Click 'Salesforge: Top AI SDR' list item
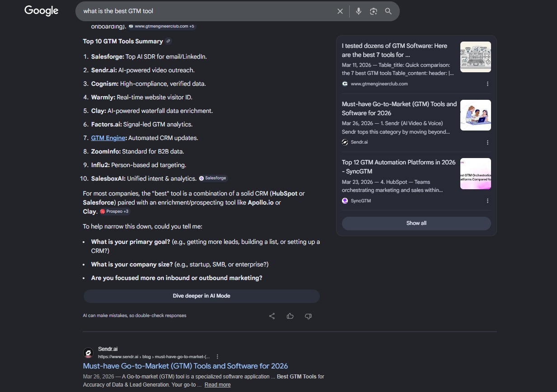The image size is (557, 392). click(149, 56)
